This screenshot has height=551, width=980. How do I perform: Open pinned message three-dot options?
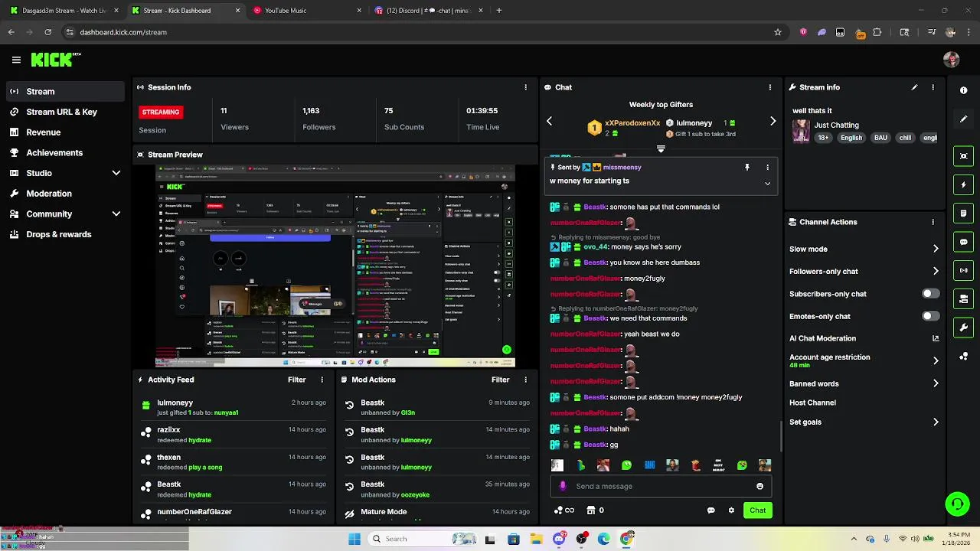click(767, 167)
